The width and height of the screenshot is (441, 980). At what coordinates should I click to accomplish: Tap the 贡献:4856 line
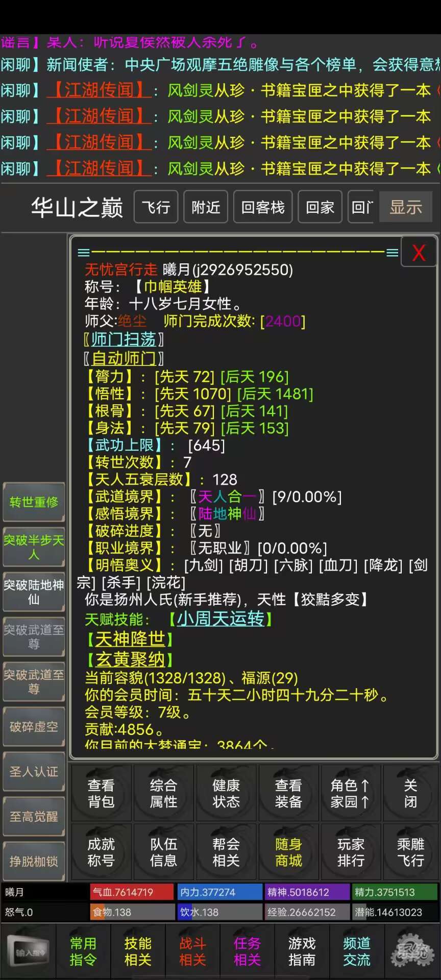(124, 729)
